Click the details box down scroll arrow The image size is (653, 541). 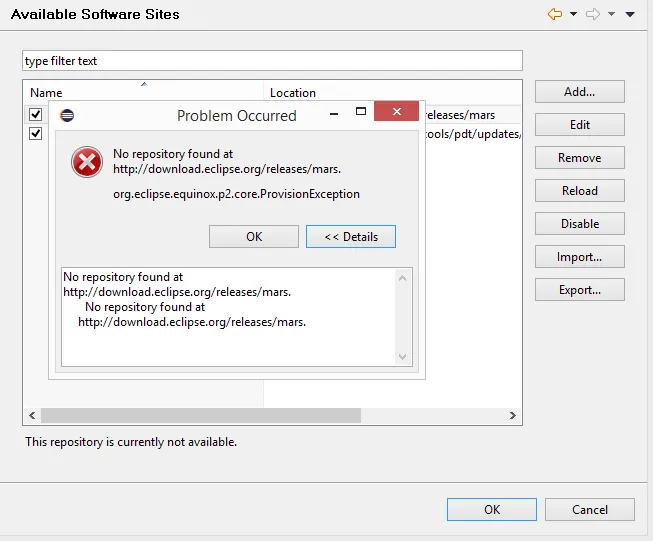402,357
